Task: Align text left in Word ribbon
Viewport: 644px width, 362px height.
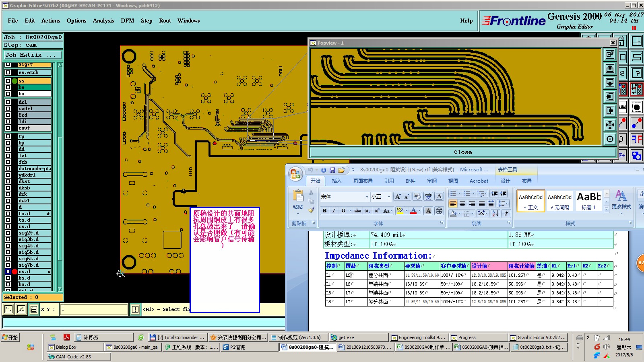Action: 453,204
